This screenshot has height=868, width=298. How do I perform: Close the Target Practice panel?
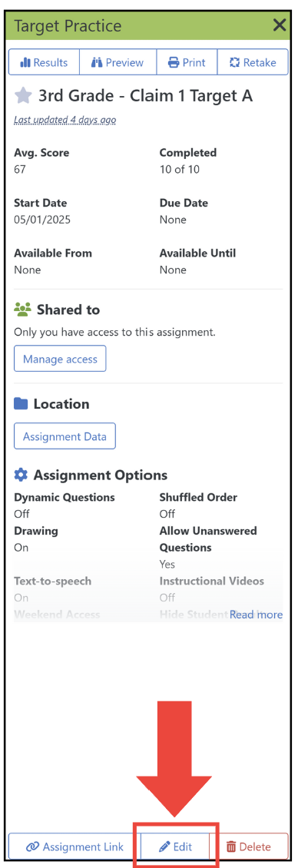(x=280, y=25)
